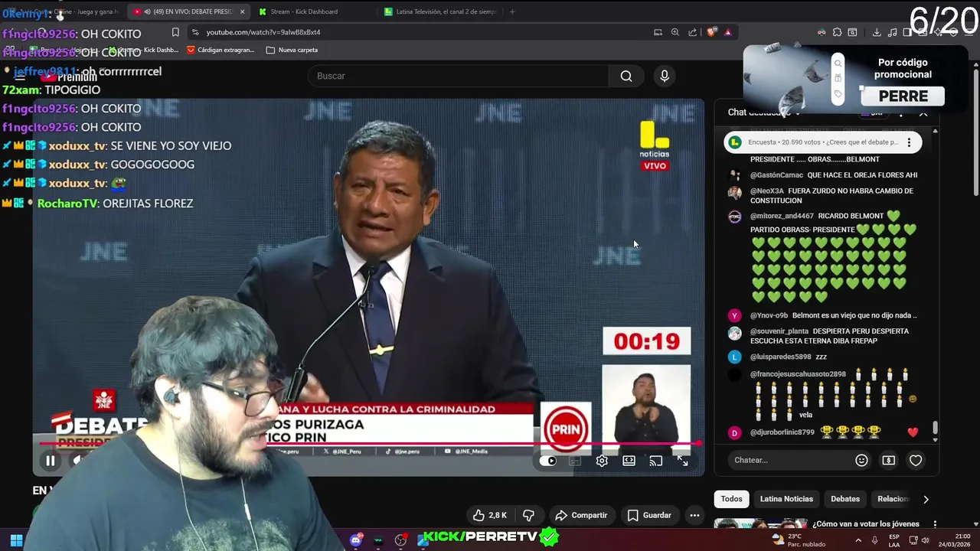Close the live chat panel

tap(923, 112)
